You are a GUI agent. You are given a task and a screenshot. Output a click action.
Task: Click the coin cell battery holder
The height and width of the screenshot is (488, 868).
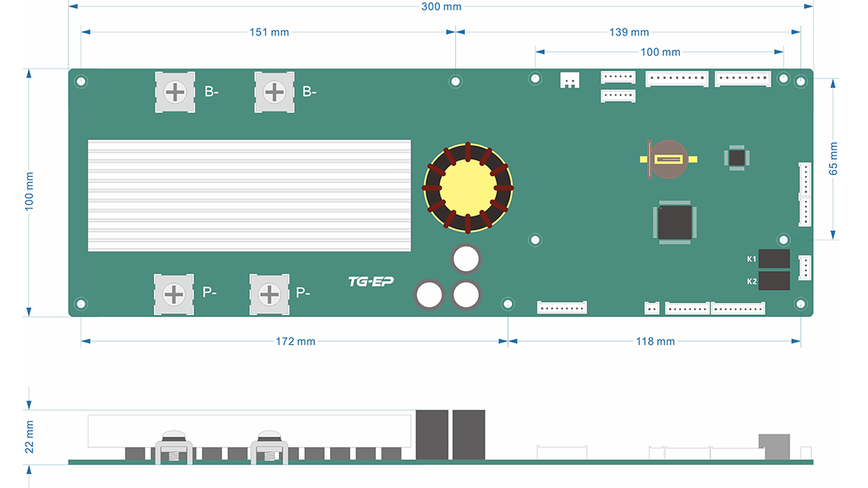click(668, 159)
